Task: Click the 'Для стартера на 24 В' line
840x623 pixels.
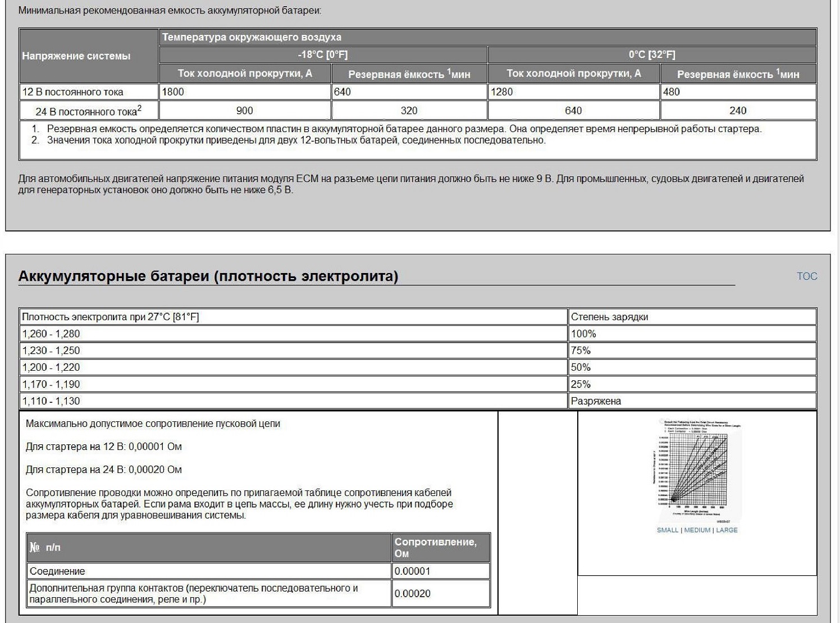Action: point(104,470)
